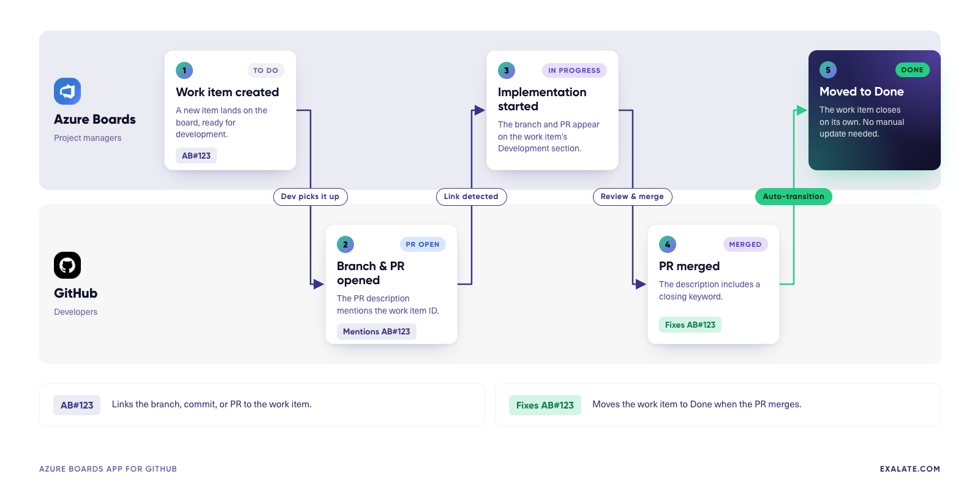This screenshot has width=980, height=490.
Task: Click the EXALATE.COM footer text
Action: click(910, 469)
